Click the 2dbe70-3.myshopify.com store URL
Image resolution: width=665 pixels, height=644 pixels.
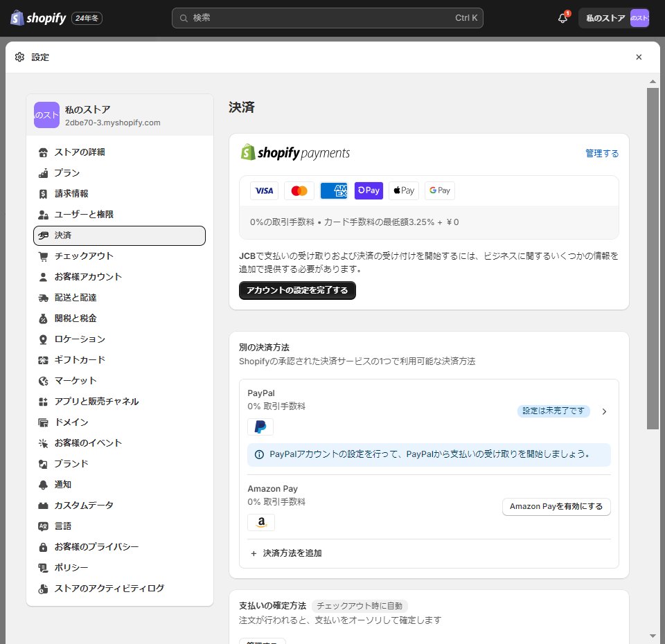tap(113, 123)
